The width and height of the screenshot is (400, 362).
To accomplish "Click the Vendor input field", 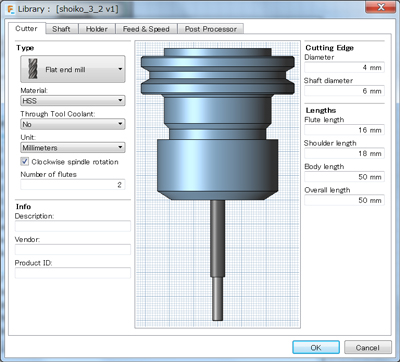I will pyautogui.click(x=73, y=249).
